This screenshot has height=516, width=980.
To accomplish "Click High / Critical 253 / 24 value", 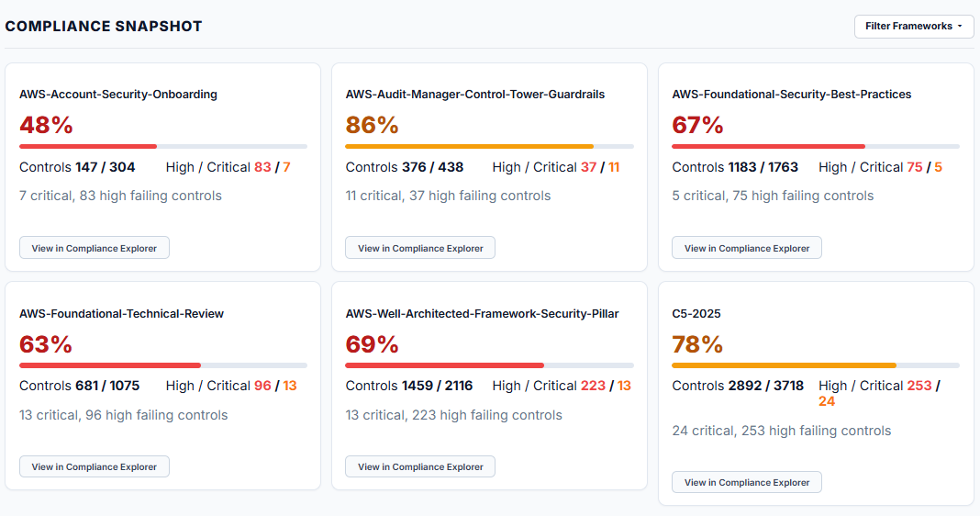I will 879,393.
